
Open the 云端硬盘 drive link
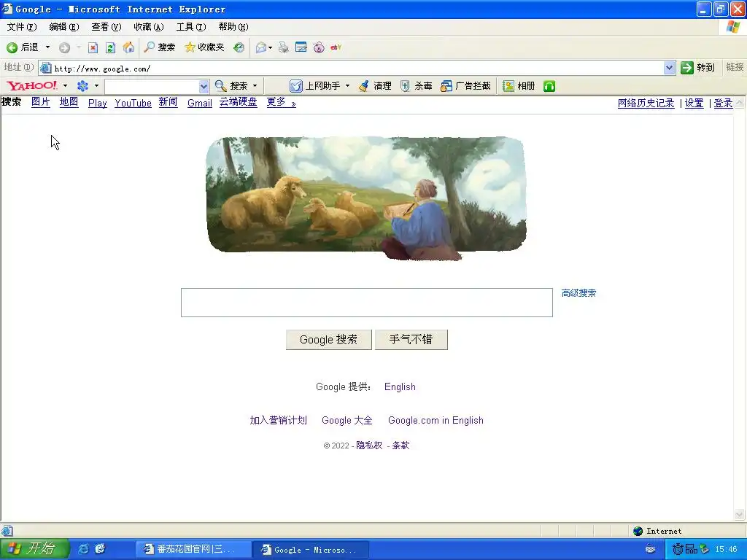239,102
